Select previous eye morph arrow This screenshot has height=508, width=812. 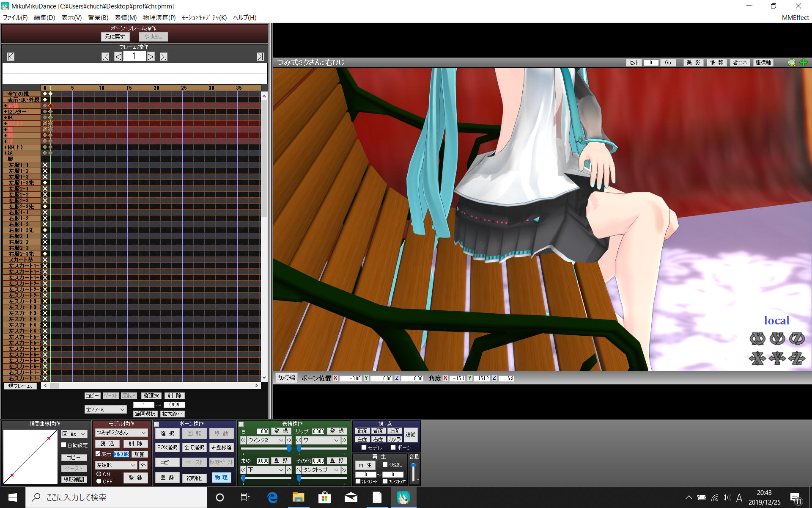243,440
